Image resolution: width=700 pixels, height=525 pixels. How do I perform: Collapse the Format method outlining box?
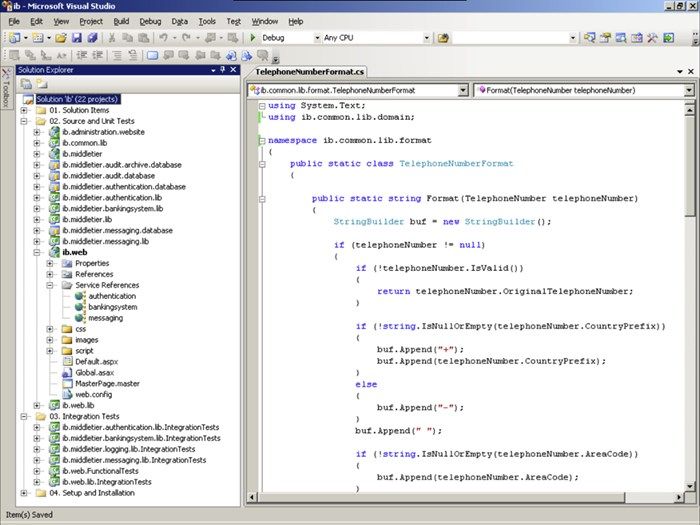click(261, 199)
